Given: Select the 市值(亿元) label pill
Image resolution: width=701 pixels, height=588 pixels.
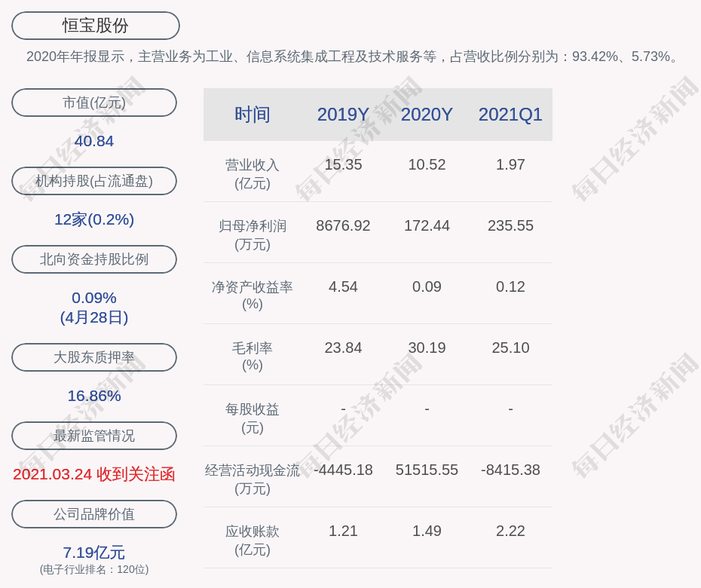Looking at the screenshot, I should [x=94, y=103].
